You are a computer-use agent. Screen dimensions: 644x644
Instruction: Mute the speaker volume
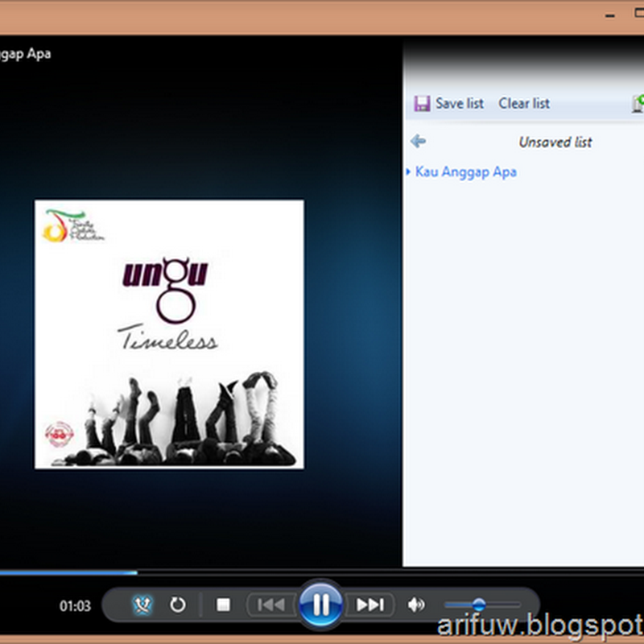[x=416, y=605]
